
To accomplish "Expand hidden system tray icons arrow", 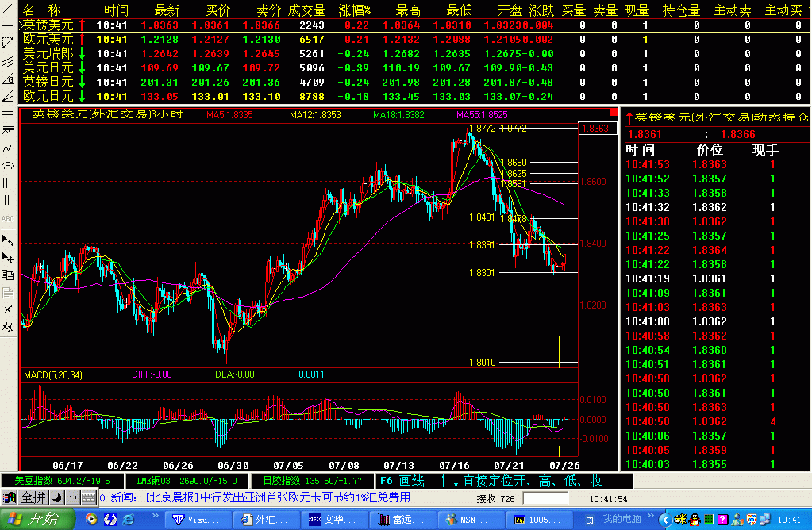I will coord(665,520).
